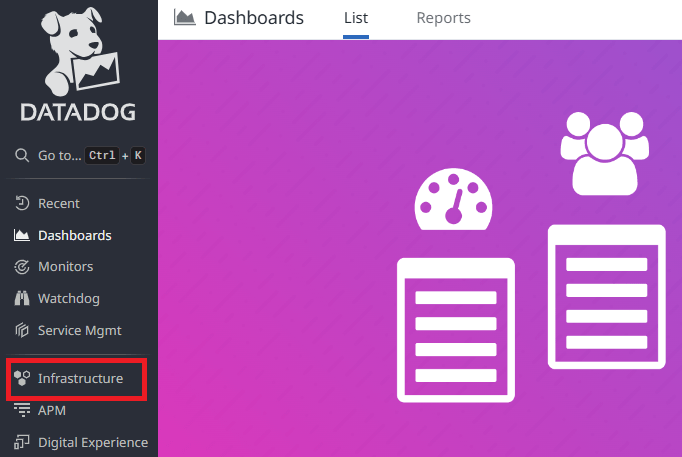Image resolution: width=682 pixels, height=457 pixels.
Task: Select Dashboards label in the sidebar
Action: pyautogui.click(x=74, y=236)
